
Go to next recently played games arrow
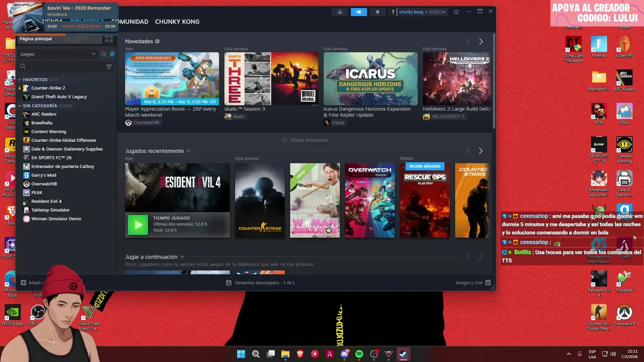(x=480, y=151)
